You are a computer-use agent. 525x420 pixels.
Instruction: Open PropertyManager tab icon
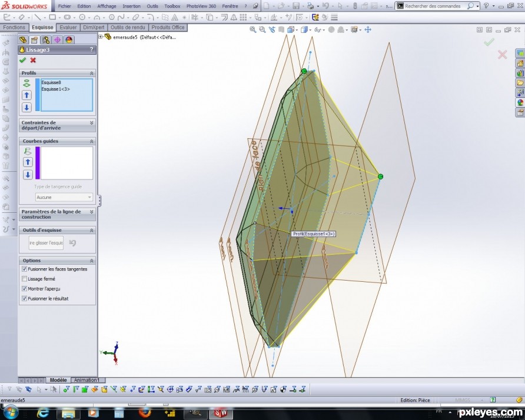[x=34, y=40]
